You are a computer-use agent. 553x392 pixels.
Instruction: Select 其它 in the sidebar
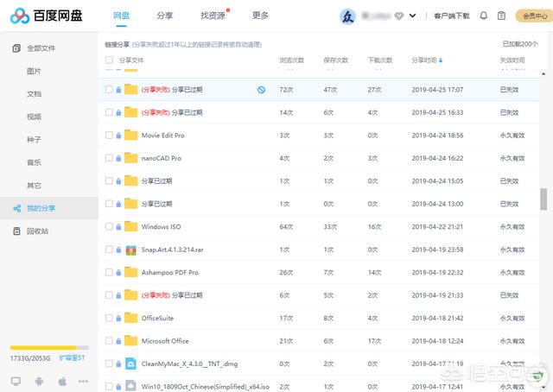[34, 186]
